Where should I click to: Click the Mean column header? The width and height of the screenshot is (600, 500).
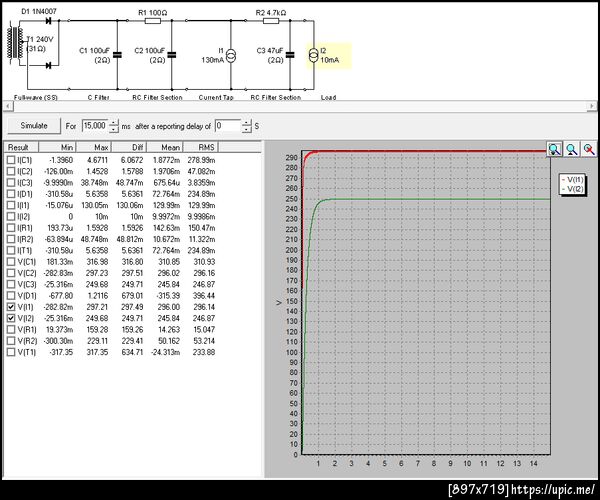(x=165, y=147)
